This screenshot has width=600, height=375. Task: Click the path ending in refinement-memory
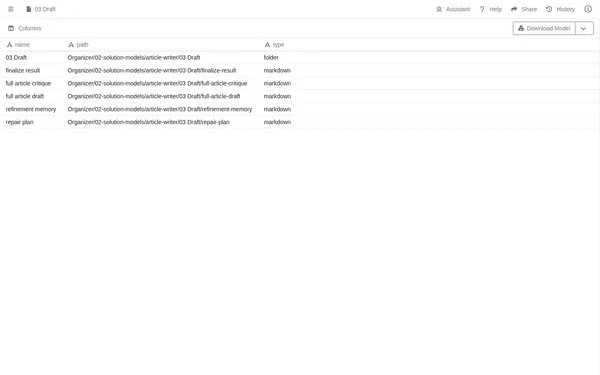click(x=160, y=109)
